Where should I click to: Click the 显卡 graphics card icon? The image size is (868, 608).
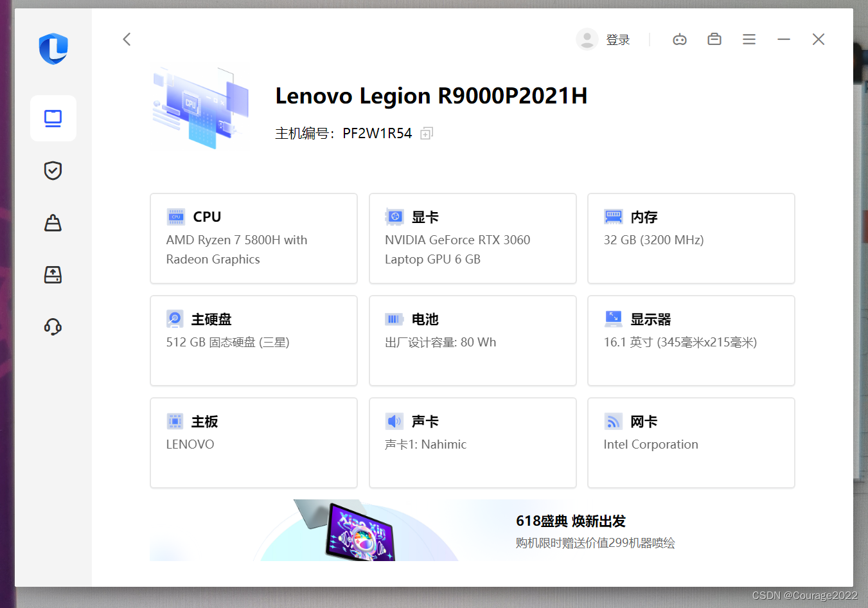tap(394, 217)
